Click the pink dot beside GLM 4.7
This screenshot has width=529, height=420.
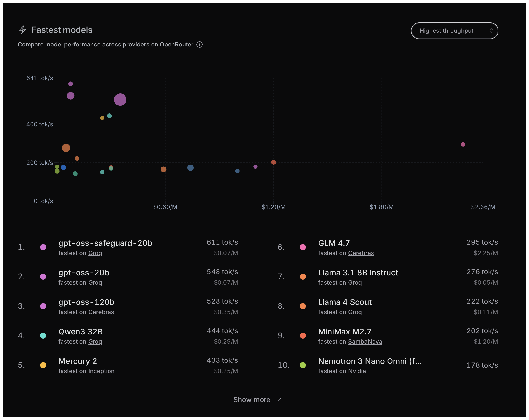point(303,247)
